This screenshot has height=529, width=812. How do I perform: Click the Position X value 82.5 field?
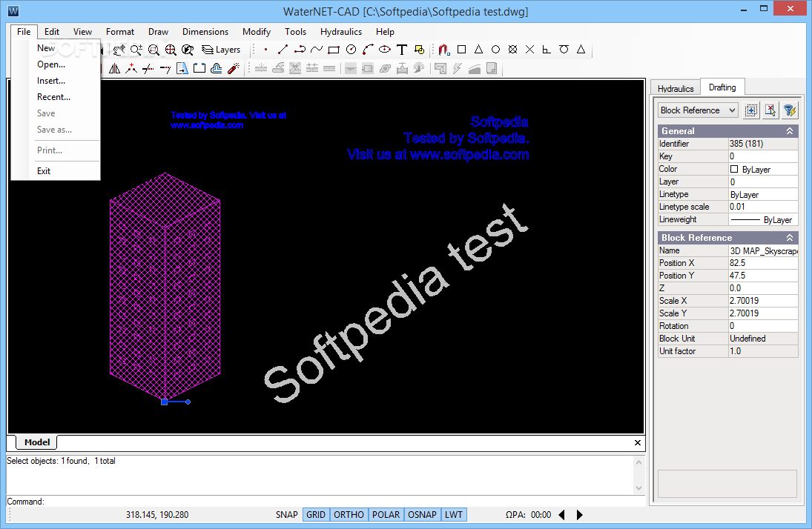point(763,263)
